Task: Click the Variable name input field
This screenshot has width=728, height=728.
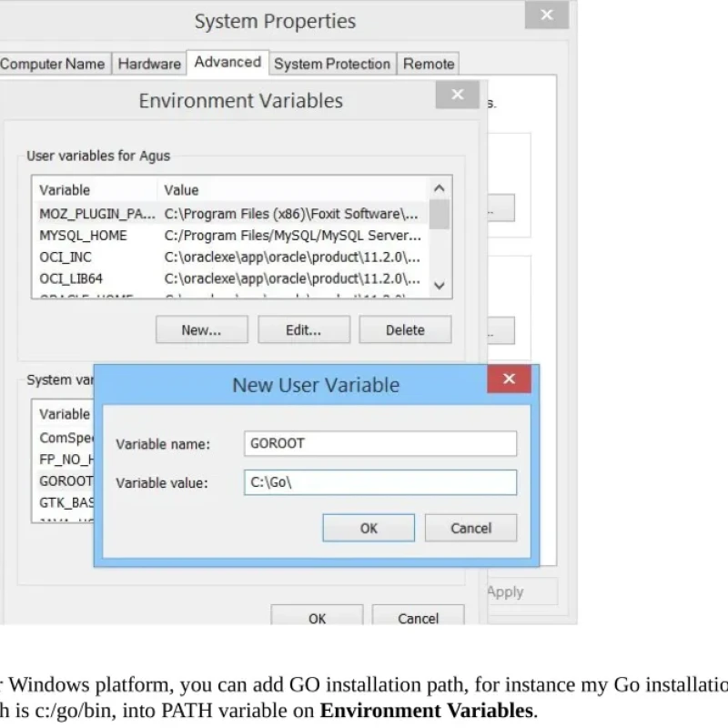Action: (380, 444)
